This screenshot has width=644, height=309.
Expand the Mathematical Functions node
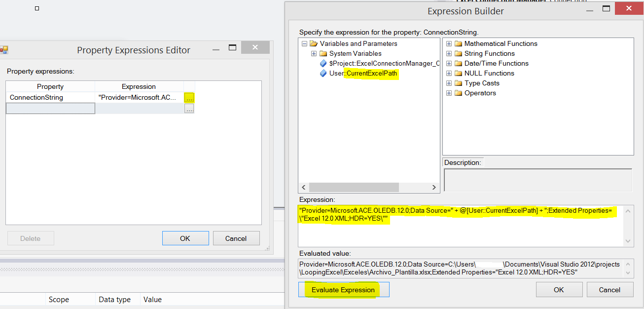tap(449, 43)
